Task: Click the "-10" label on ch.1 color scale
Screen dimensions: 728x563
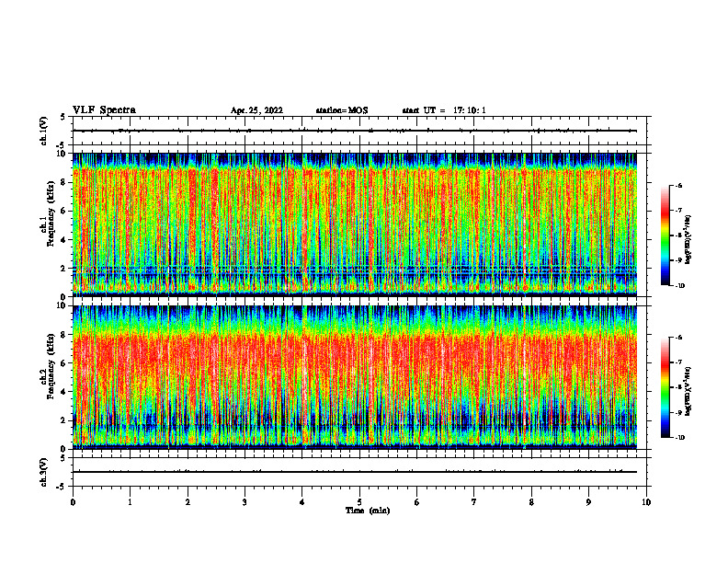Action: click(679, 286)
